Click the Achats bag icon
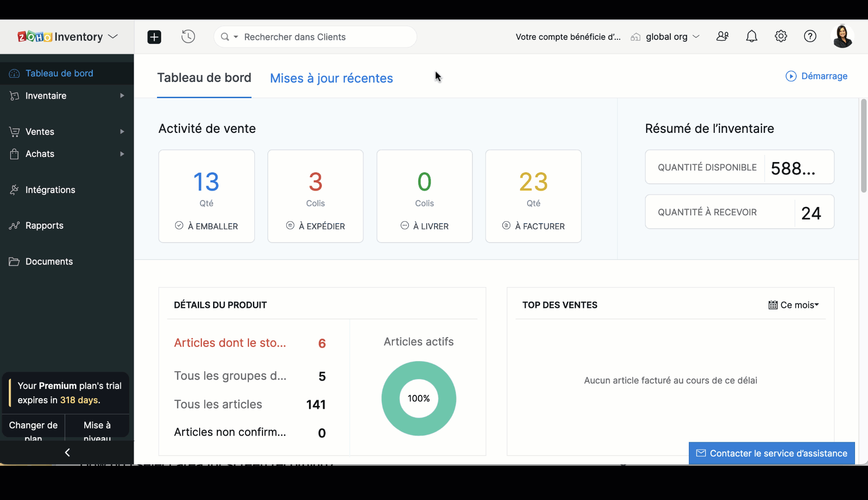 pos(14,154)
